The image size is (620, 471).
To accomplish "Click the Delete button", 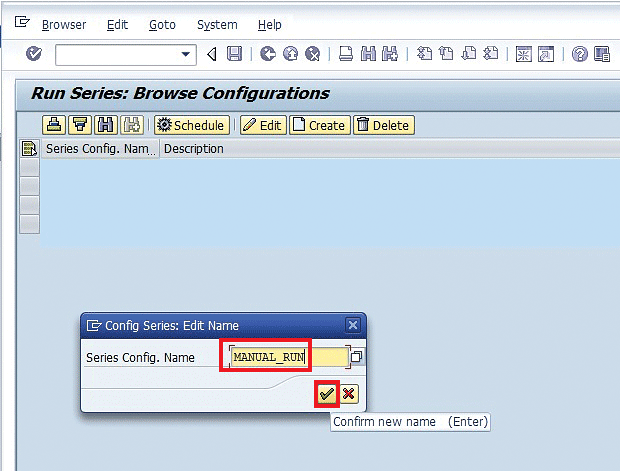I will point(383,125).
